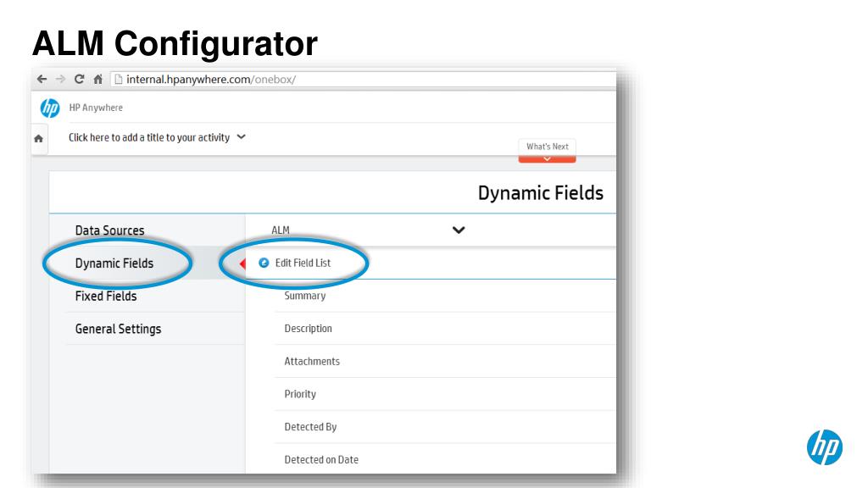Open the home icon under HP logo
This screenshot has height=488, width=868.
point(39,138)
